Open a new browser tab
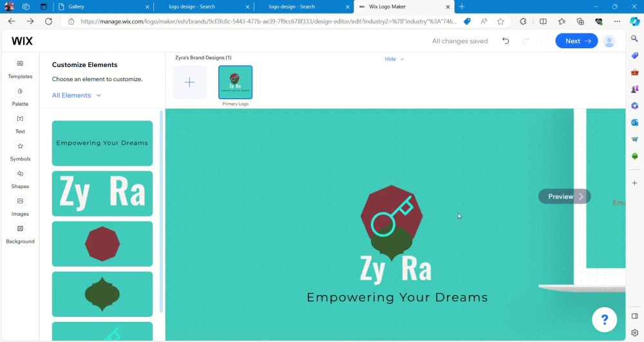This screenshot has height=342, width=644. (x=462, y=6)
